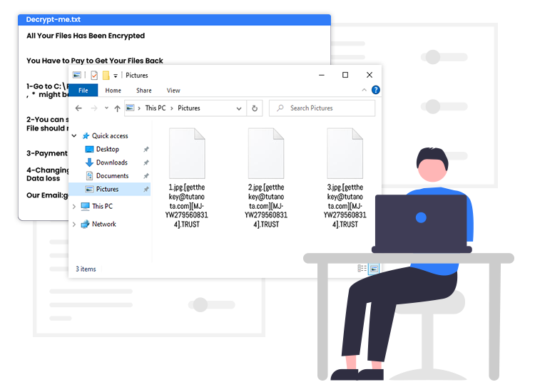Screen dimensions: 535x392
Task: Open Customize Quick Access Toolbar dropdown
Action: pos(116,76)
